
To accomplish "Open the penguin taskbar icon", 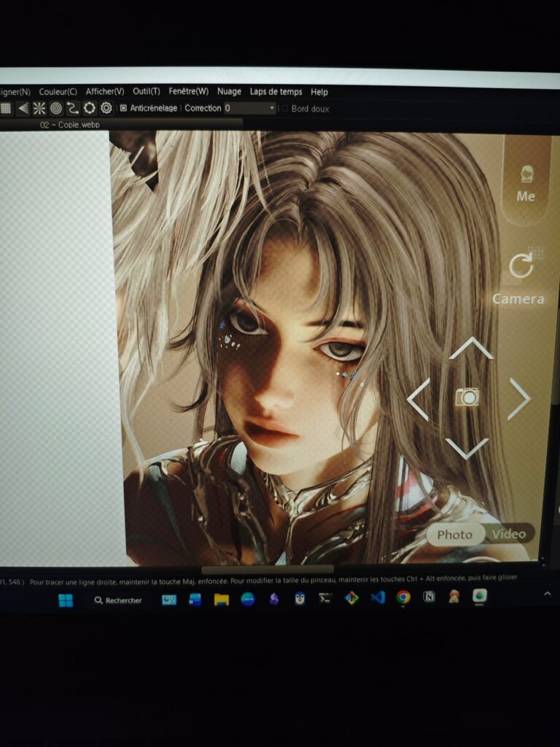I will (300, 598).
